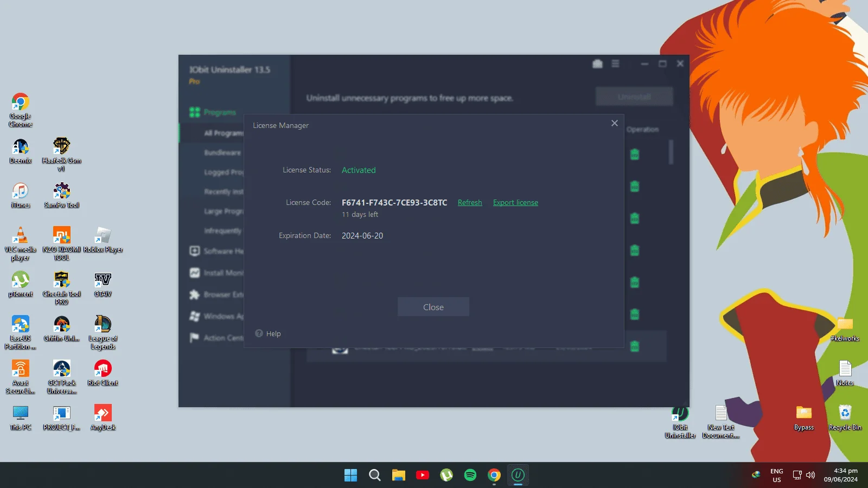Viewport: 868px width, 488px height.
Task: Open File Explorer from the taskbar
Action: coord(399,475)
